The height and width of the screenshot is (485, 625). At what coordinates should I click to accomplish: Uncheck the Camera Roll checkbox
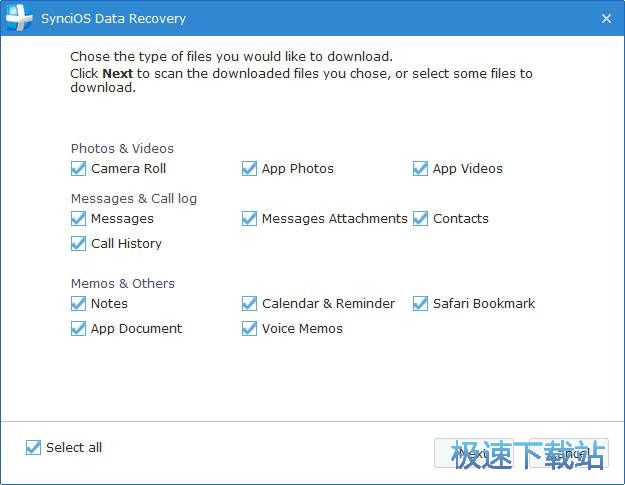79,169
